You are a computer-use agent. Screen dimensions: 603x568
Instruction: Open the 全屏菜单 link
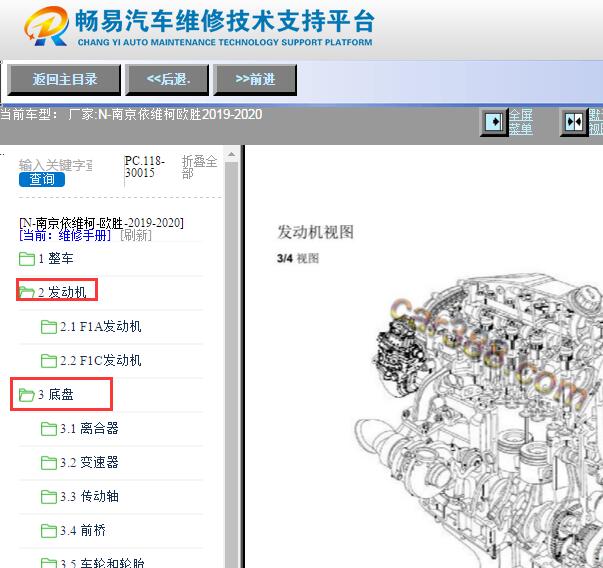[x=521, y=122]
